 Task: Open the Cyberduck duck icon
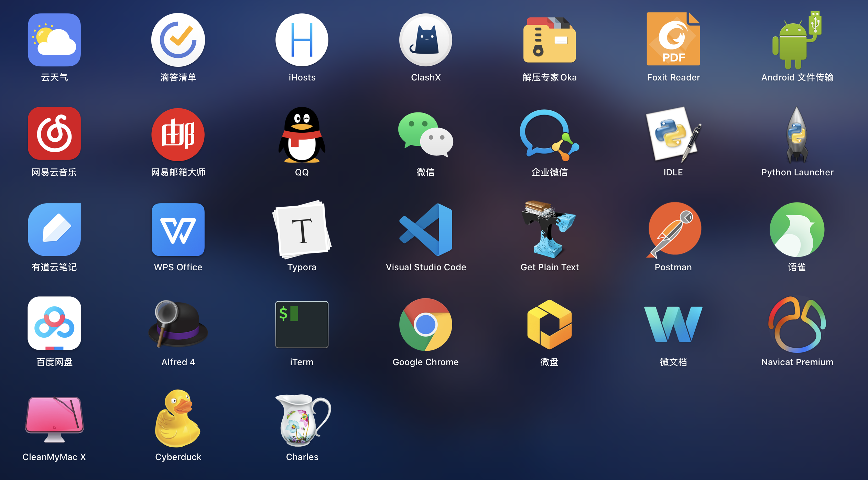point(178,419)
